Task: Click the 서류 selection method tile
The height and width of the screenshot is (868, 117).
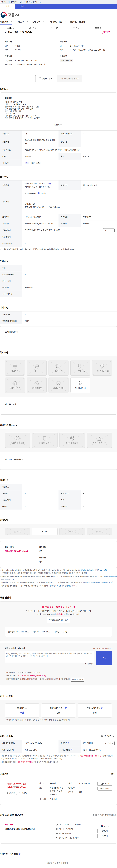Action: pyautogui.click(x=18, y=531)
